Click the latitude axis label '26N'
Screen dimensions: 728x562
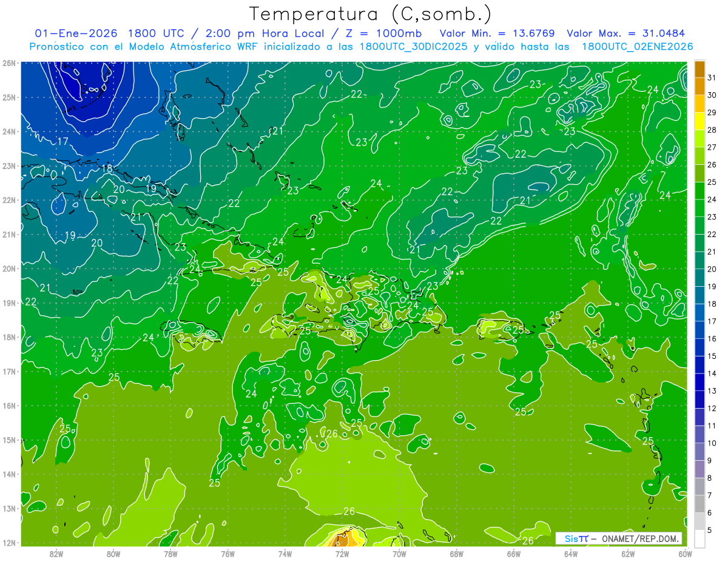(x=9, y=63)
